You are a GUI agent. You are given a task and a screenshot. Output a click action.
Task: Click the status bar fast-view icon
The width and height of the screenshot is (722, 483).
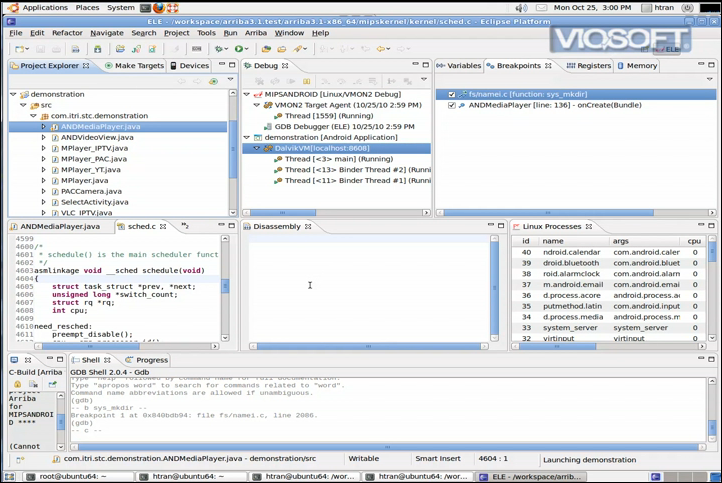click(20, 460)
